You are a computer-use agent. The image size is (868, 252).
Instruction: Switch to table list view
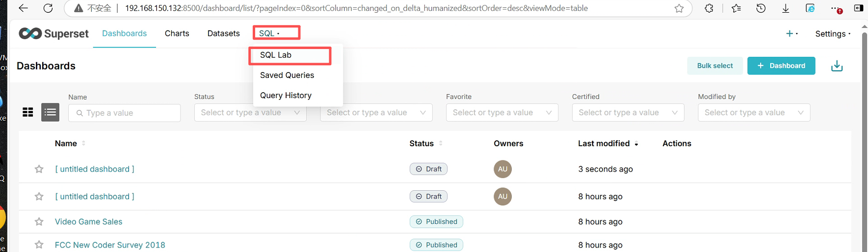pos(50,112)
